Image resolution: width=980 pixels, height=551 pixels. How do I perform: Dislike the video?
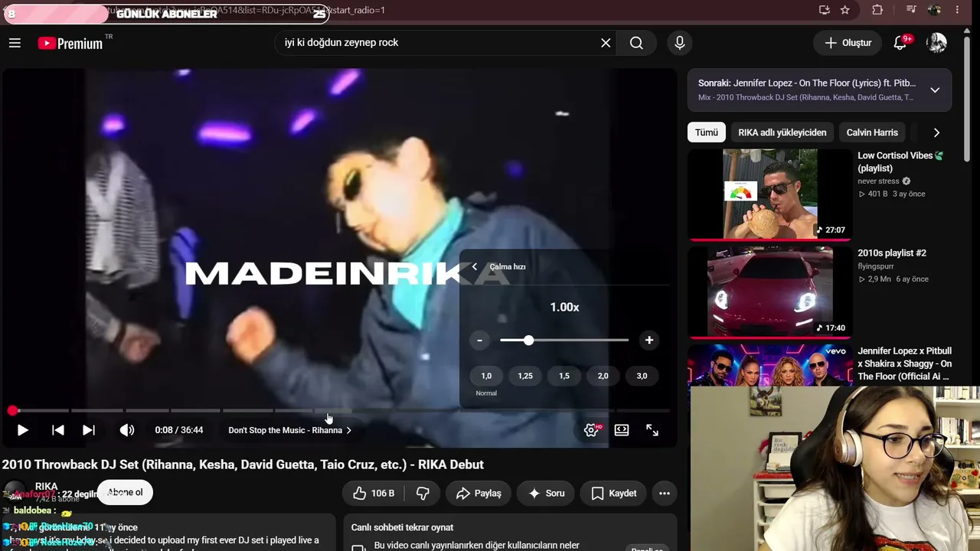(422, 494)
